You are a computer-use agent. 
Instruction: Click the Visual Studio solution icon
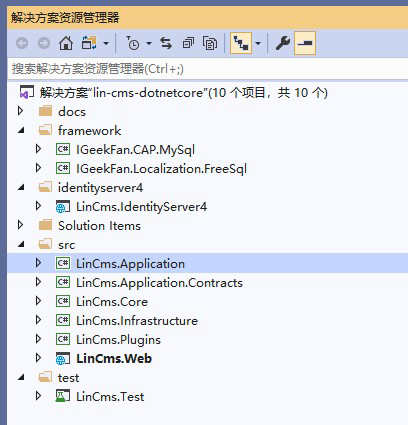point(27,92)
